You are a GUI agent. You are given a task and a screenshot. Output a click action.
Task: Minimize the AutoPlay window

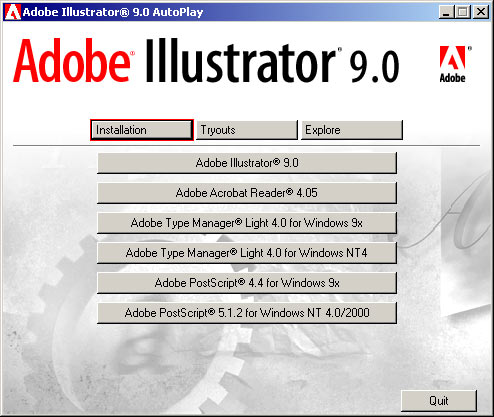point(446,12)
